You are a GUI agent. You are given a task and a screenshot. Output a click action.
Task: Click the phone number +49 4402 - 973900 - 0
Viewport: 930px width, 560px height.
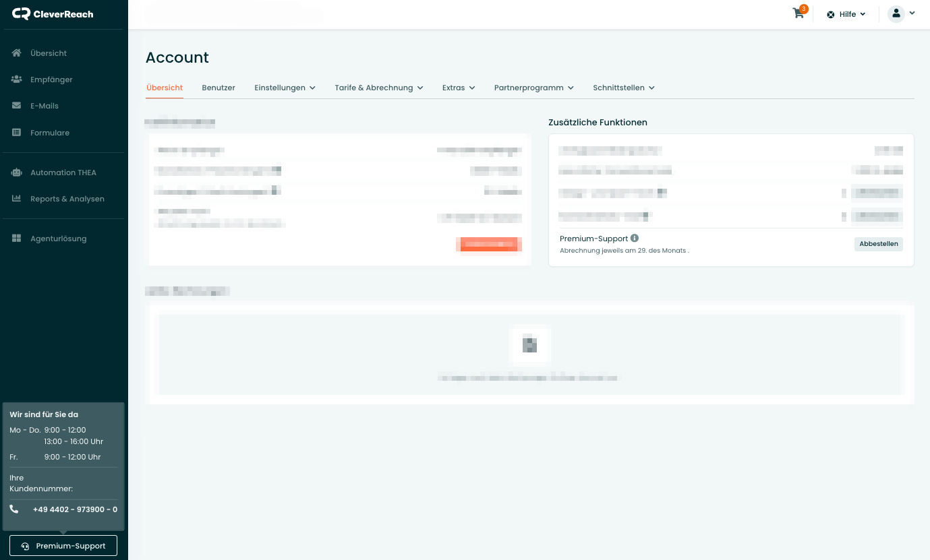pyautogui.click(x=75, y=509)
